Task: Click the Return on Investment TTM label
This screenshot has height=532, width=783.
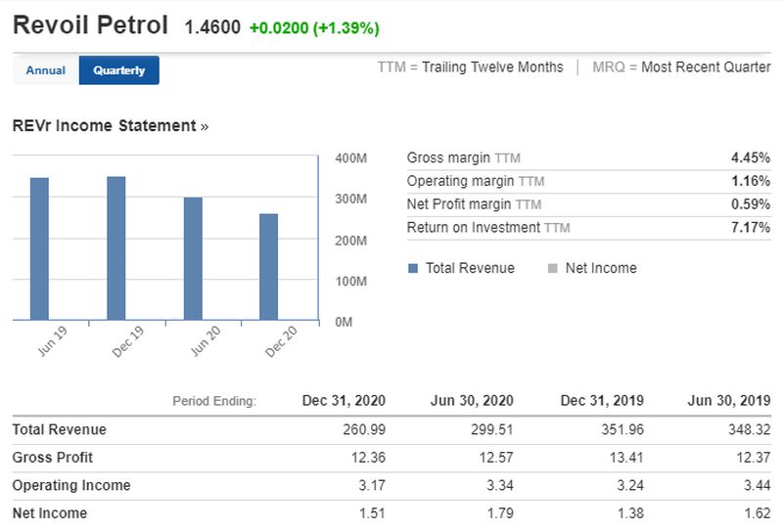Action: click(488, 228)
